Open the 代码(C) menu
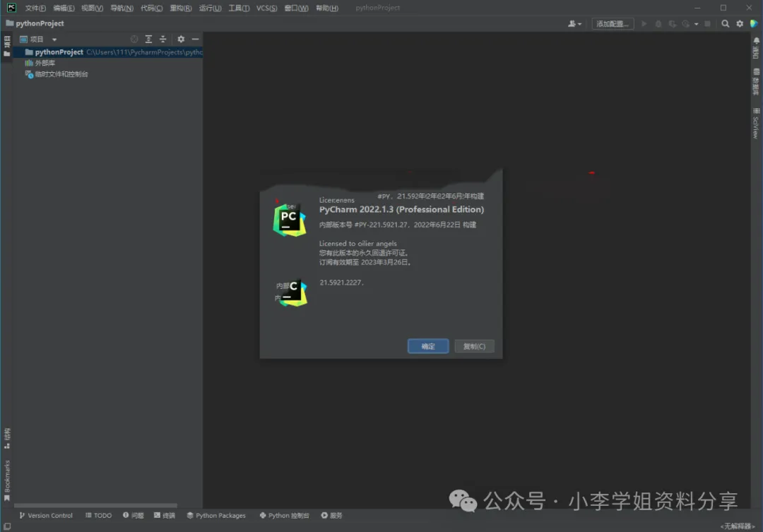 pyautogui.click(x=151, y=8)
